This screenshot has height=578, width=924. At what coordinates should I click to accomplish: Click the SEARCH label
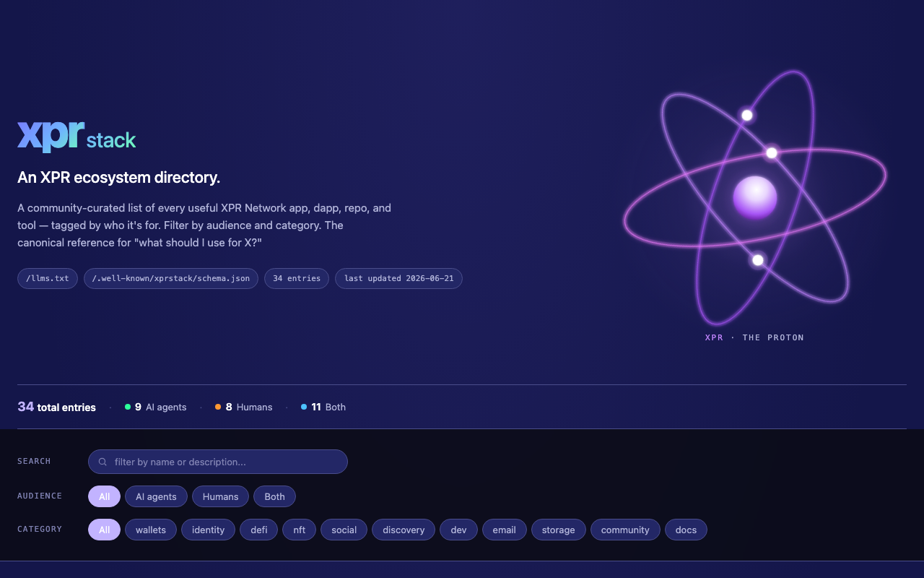coord(34,461)
